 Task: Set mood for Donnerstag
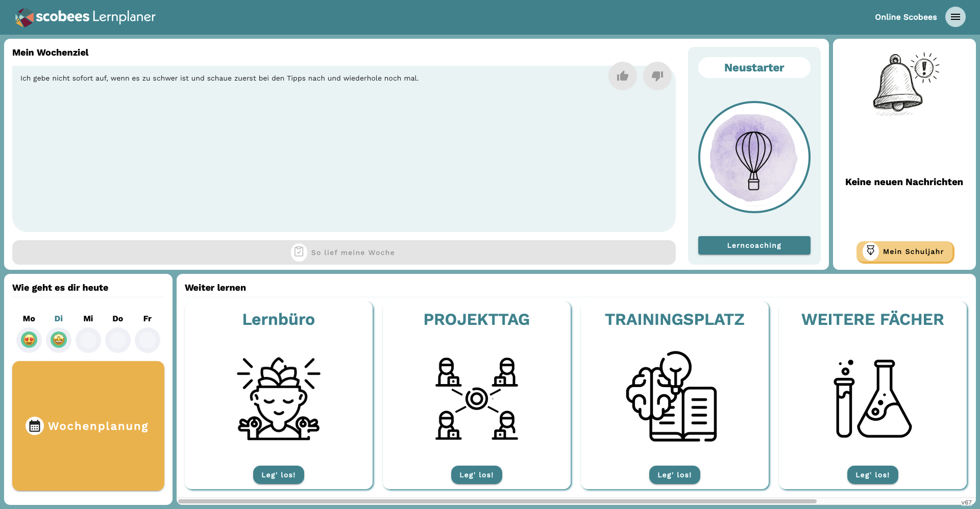click(118, 340)
